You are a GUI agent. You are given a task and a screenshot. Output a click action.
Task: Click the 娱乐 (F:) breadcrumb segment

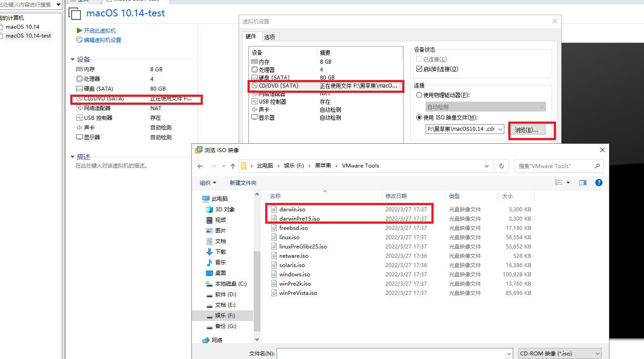[x=294, y=166]
